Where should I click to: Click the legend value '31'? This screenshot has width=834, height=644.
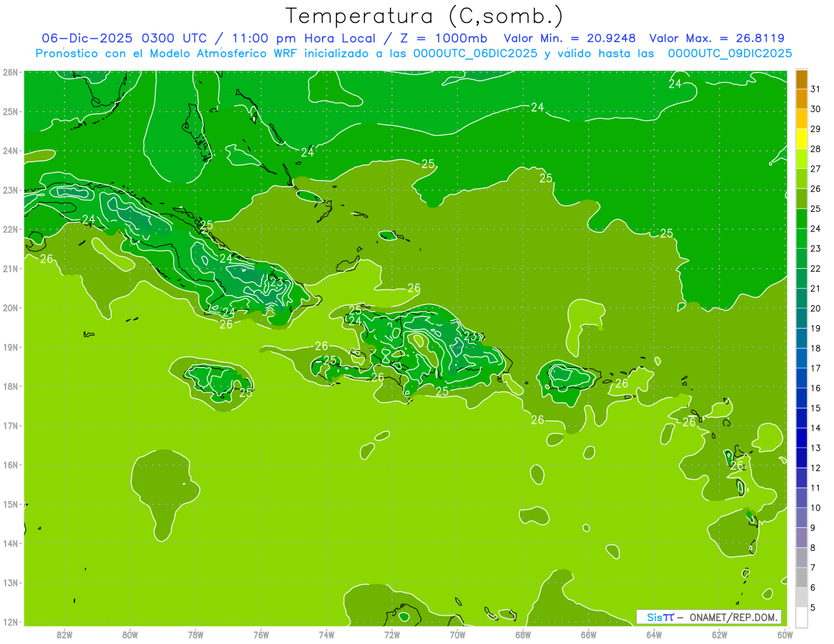point(815,89)
